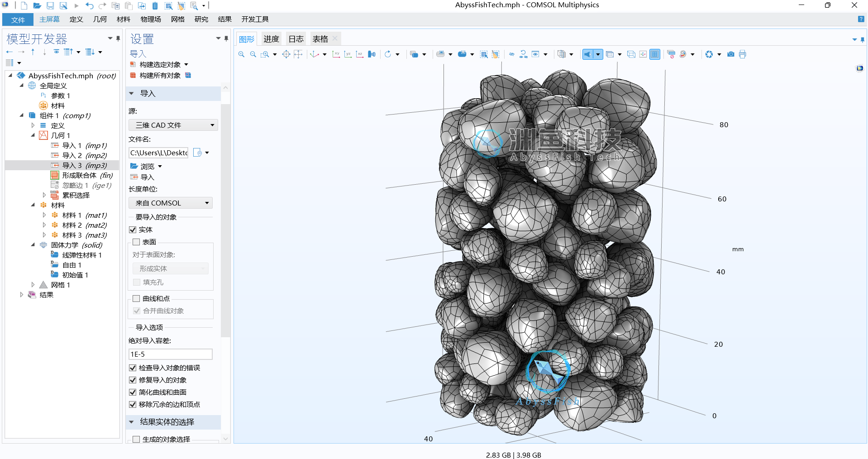Open the 几何 ribbon tab
The width and height of the screenshot is (868, 459).
[x=100, y=19]
